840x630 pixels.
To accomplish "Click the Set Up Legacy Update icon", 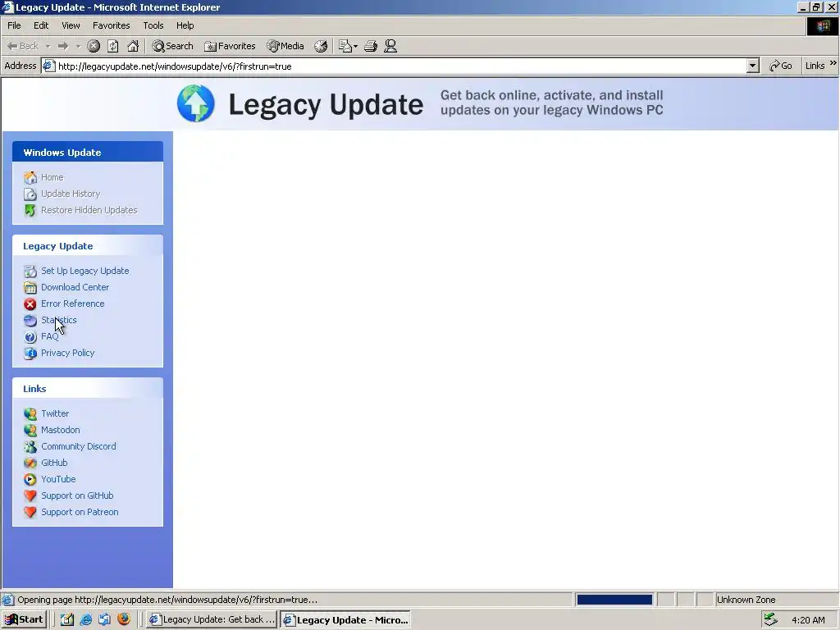I will [x=30, y=271].
